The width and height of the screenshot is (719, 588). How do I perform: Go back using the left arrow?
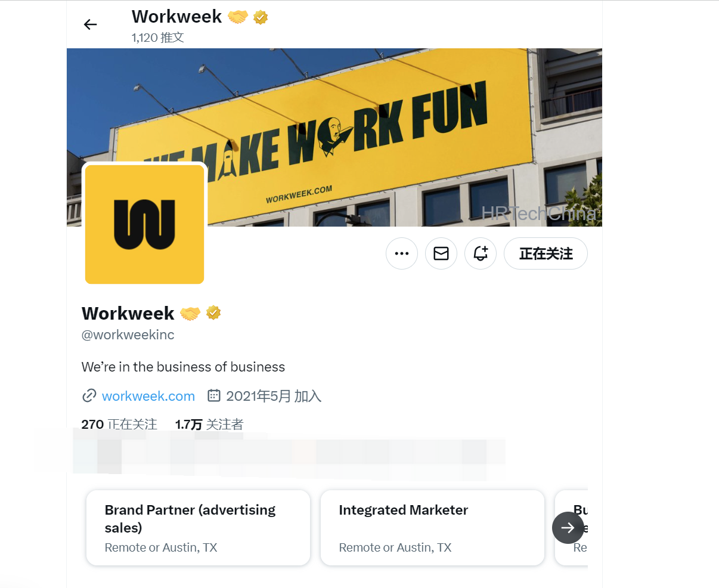[x=90, y=24]
